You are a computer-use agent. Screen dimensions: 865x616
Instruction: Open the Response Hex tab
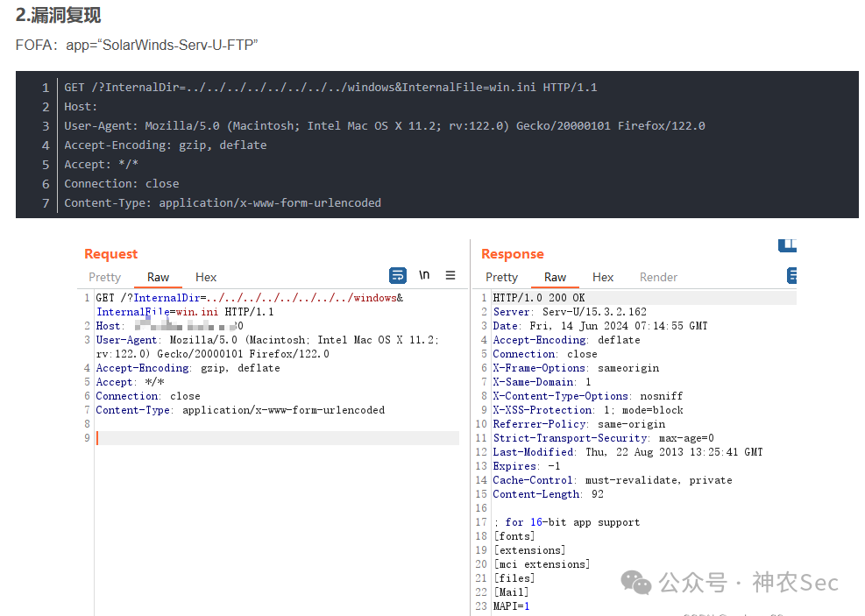tap(603, 278)
